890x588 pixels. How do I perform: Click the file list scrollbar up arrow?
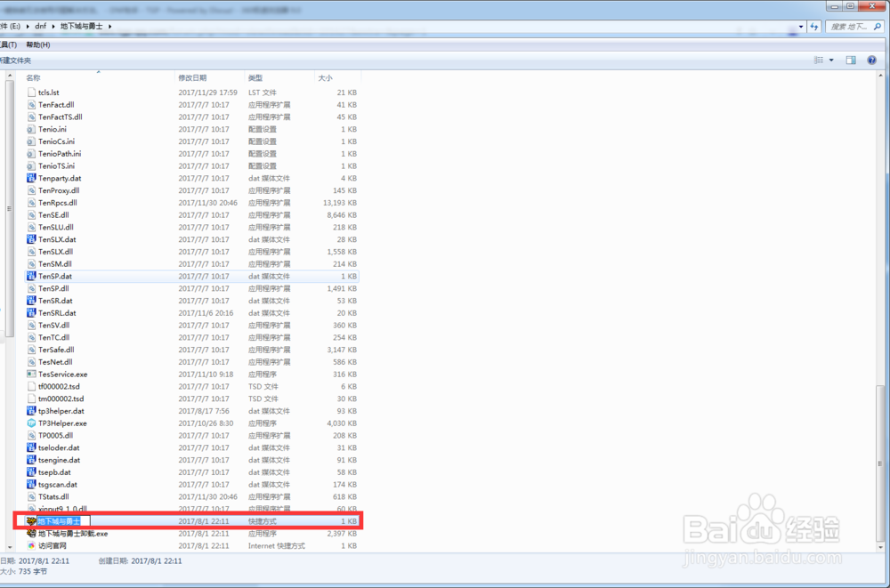[x=880, y=76]
